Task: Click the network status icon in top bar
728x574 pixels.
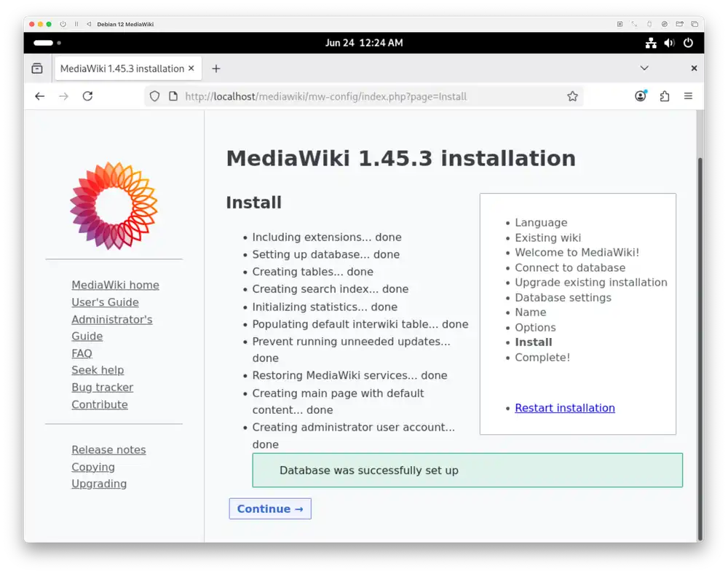Action: click(651, 43)
